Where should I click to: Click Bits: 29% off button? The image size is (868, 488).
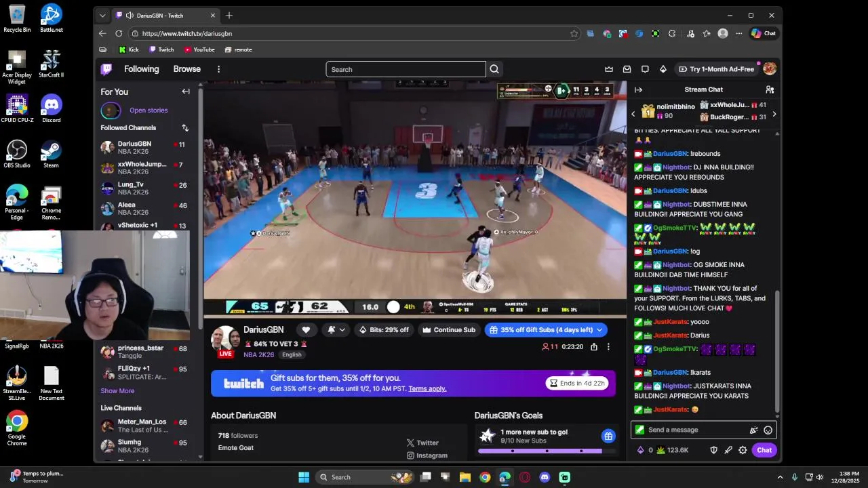point(384,330)
